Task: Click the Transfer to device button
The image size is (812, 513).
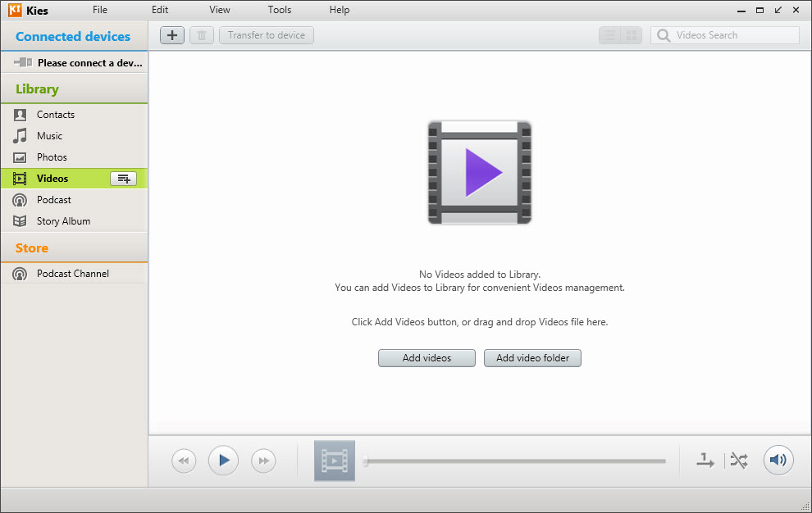Action: pyautogui.click(x=267, y=35)
